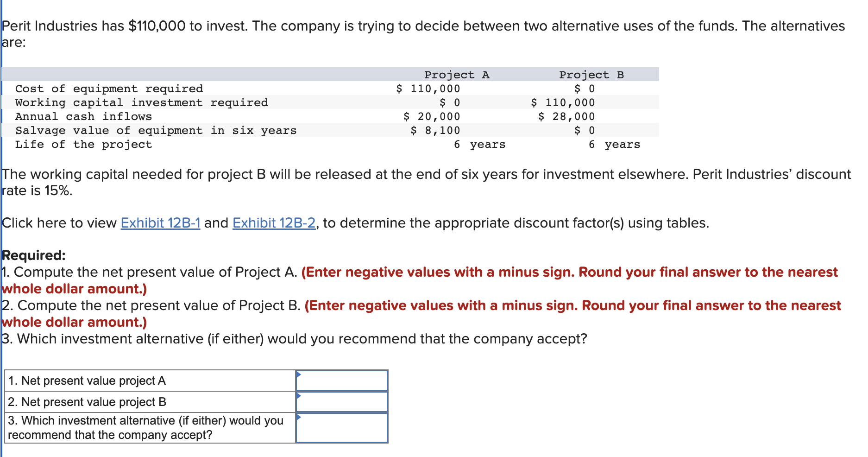The height and width of the screenshot is (457, 868).
Task: Click the Net present value project B answer field
Action: tap(342, 402)
